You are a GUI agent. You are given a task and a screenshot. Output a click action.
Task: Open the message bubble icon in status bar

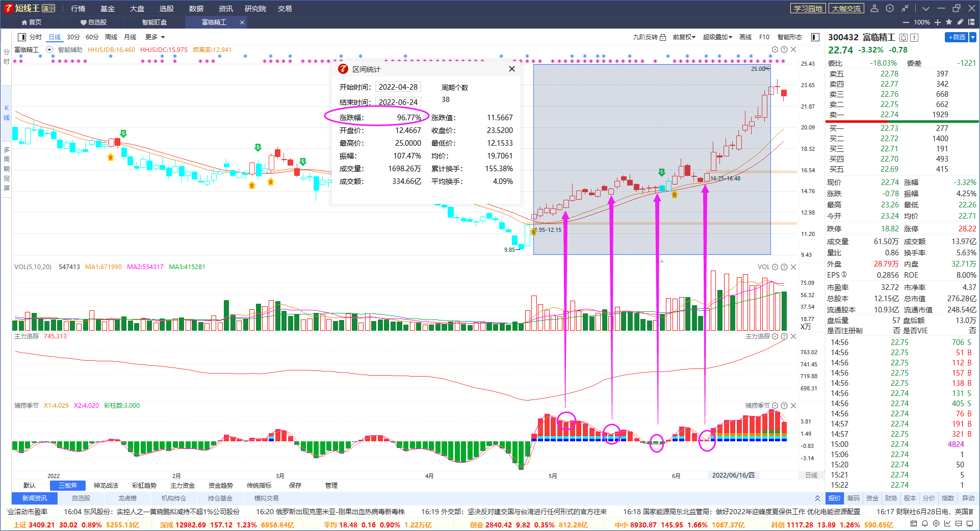959,524
